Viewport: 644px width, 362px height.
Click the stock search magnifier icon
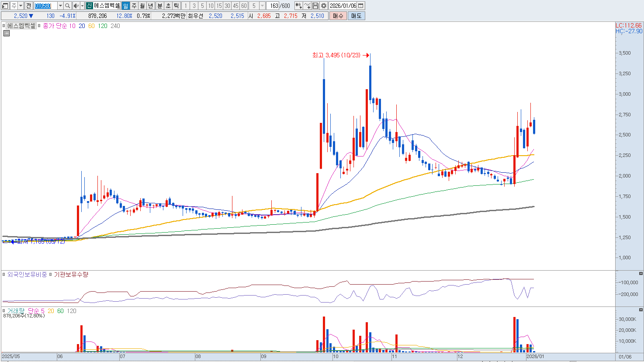point(68,6)
